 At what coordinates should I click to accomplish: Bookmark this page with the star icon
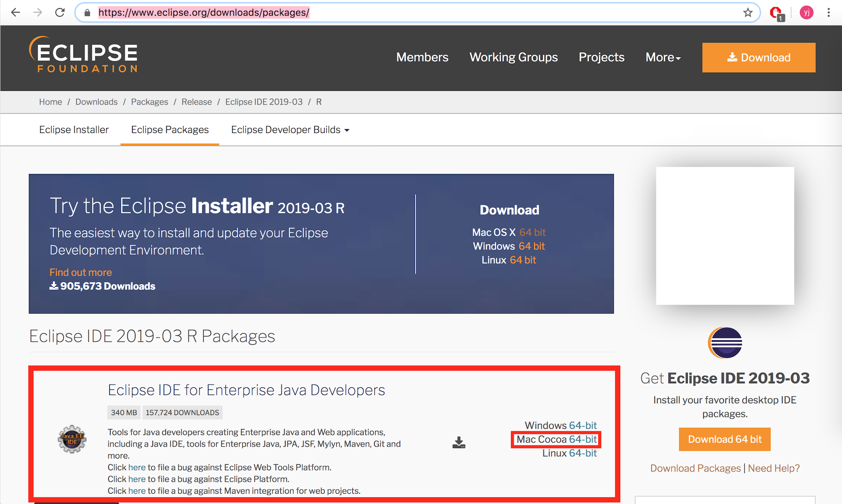[747, 13]
